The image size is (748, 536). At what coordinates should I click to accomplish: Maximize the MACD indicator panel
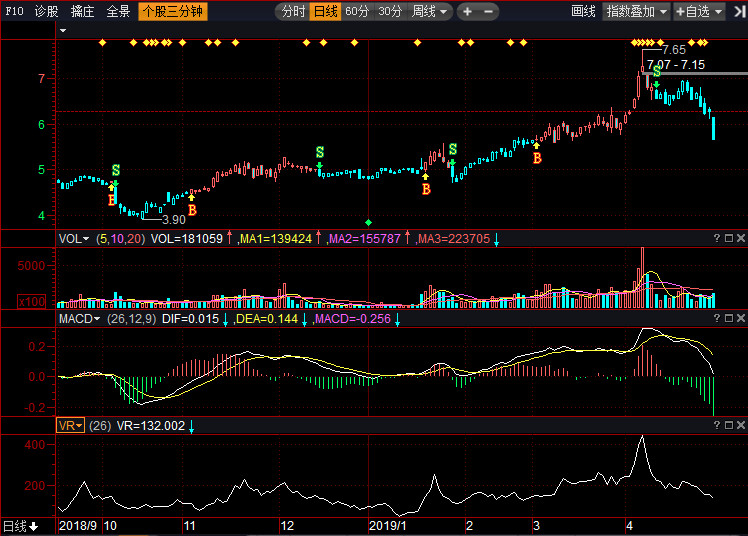[x=729, y=318]
